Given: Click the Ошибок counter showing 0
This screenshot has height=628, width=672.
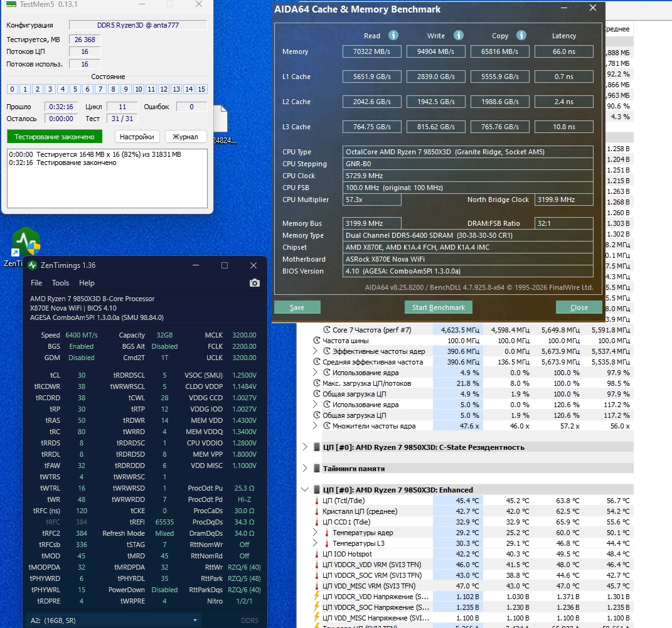Looking at the screenshot, I should point(191,107).
